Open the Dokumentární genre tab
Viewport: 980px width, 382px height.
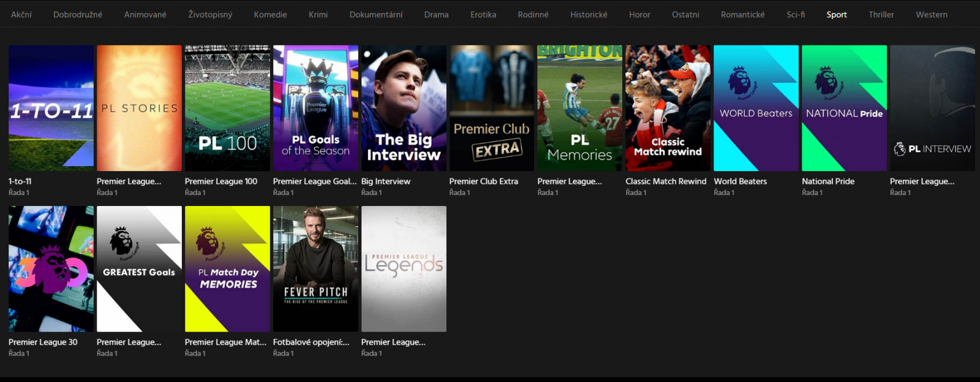(x=376, y=15)
